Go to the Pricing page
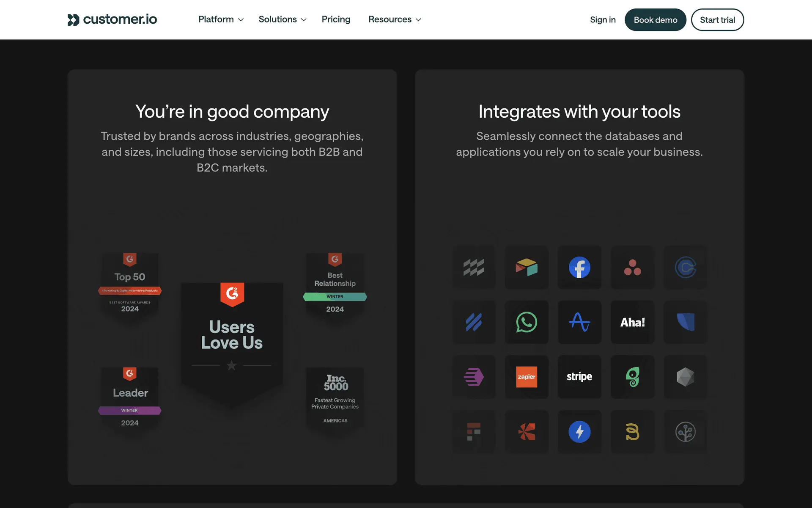Image resolution: width=812 pixels, height=508 pixels. [336, 19]
